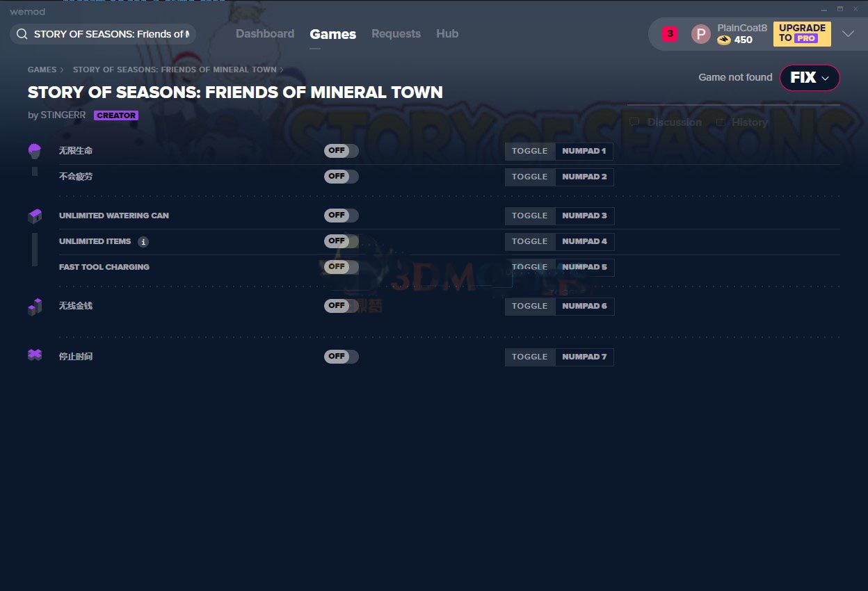Click the NUMPAD 4 hotkey button

pos(584,241)
